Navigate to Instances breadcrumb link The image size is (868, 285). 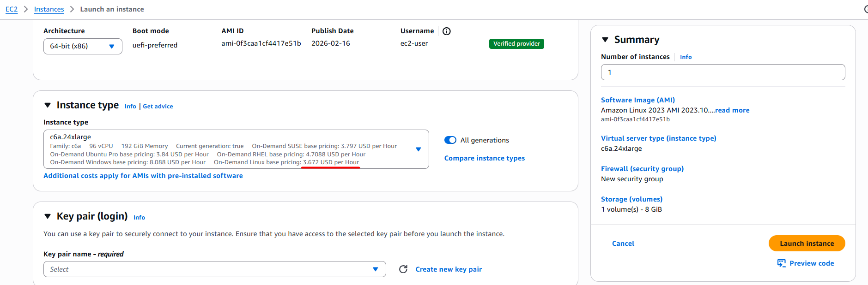[x=49, y=9]
